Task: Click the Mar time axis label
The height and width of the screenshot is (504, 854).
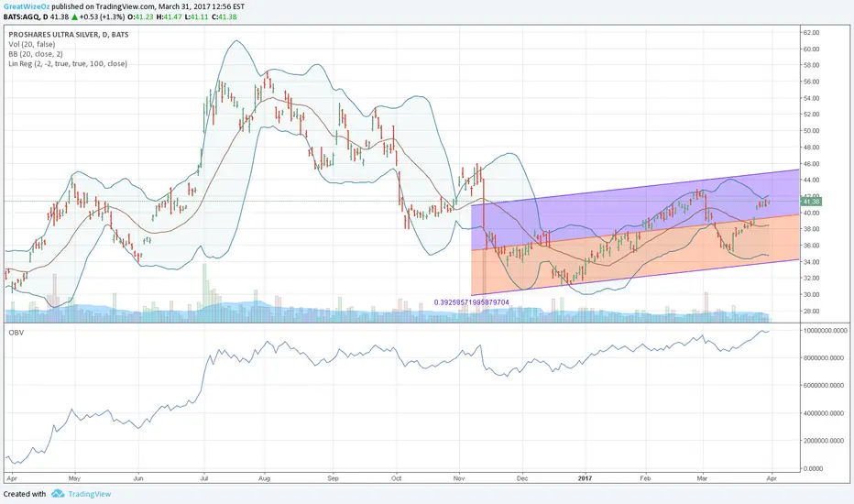Action: coord(702,478)
